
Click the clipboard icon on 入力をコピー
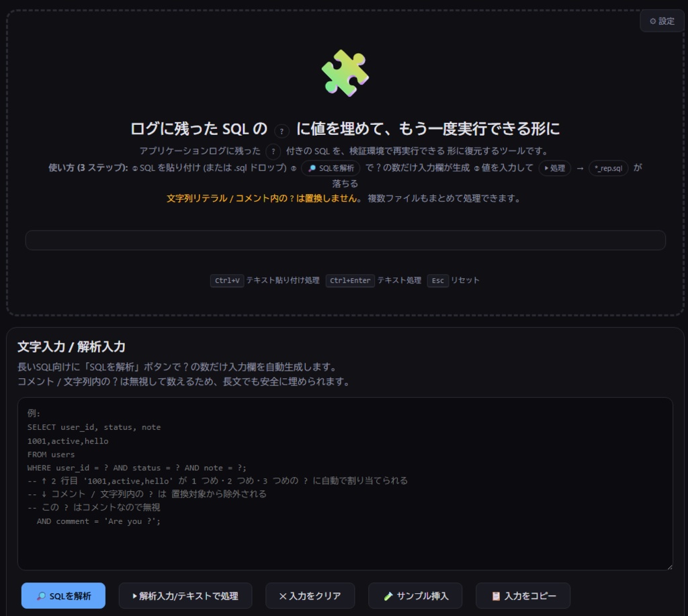click(x=497, y=595)
